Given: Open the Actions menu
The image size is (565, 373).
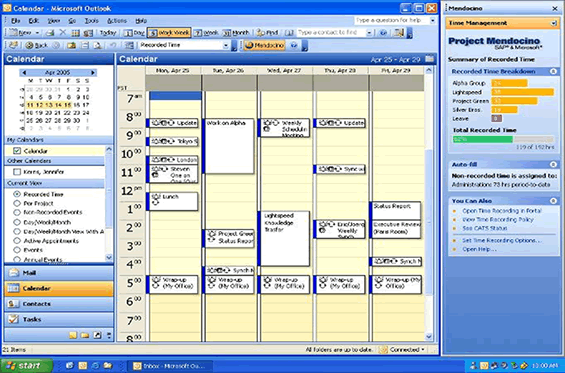Looking at the screenshot, I should (117, 21).
